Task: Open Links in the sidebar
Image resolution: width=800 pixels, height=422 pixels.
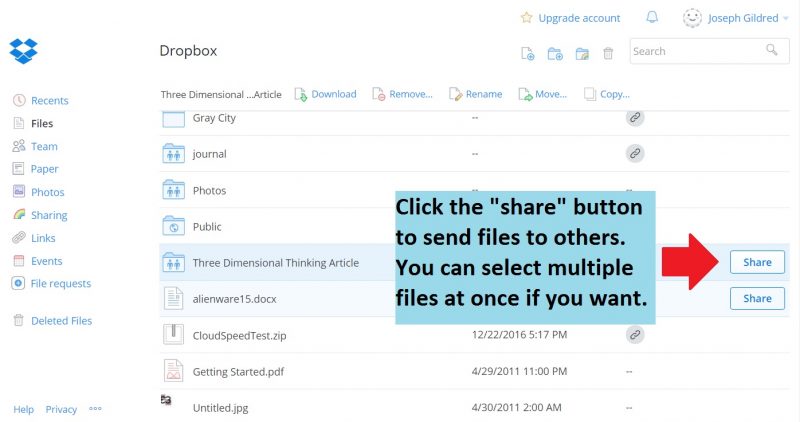Action: [43, 238]
